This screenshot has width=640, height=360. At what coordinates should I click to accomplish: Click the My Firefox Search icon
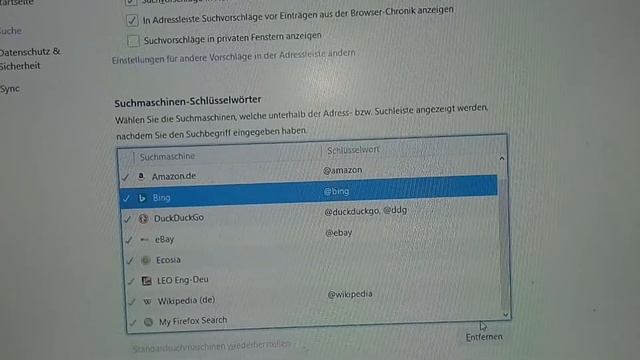pyautogui.click(x=148, y=322)
